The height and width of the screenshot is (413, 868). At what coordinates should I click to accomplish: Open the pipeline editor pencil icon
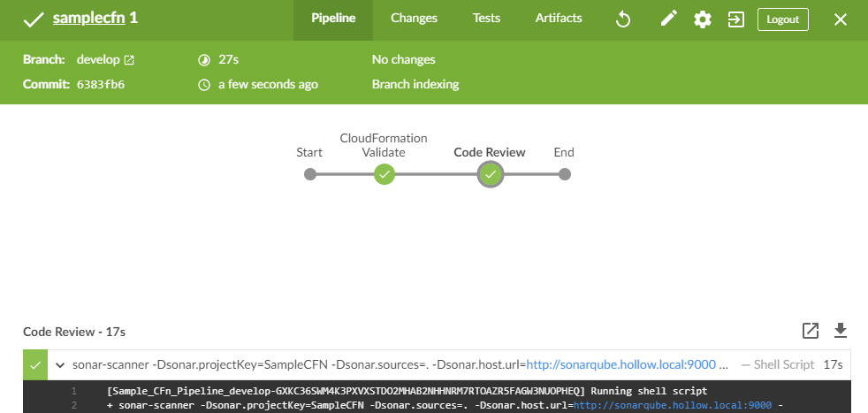pos(668,19)
